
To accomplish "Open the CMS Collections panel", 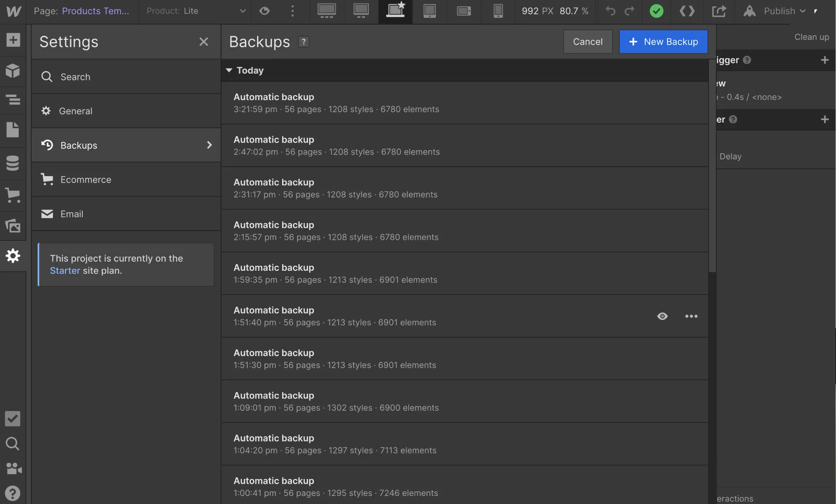I will coord(13,163).
